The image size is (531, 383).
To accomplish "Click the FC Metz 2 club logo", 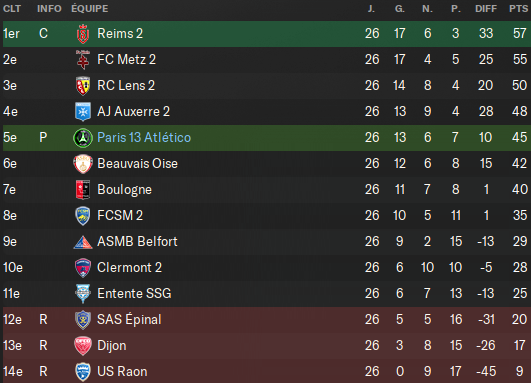I will pos(83,60).
